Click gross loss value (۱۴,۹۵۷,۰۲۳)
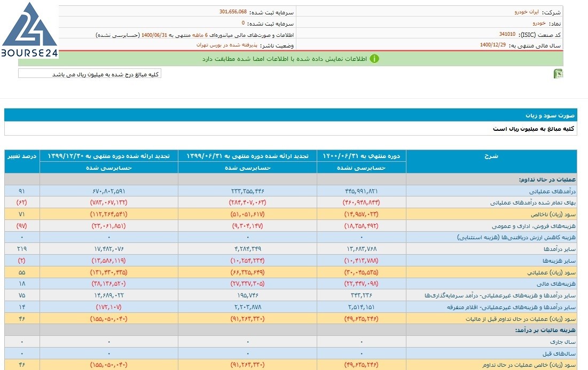 coord(361,214)
